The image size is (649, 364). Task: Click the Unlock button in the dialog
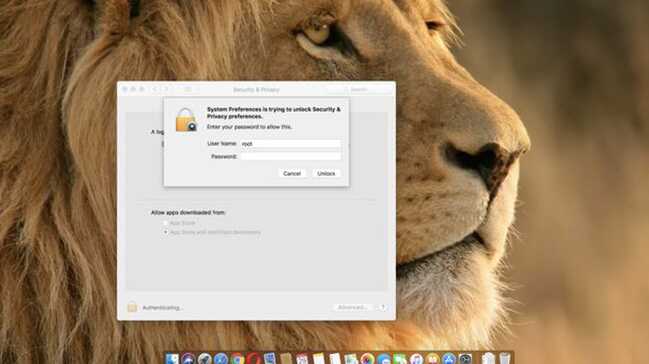click(326, 174)
